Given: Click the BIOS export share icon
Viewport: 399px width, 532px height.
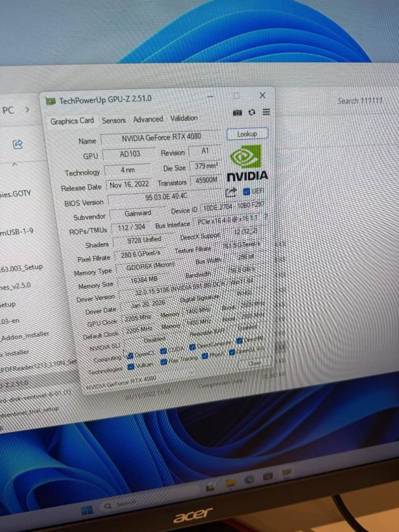Looking at the screenshot, I should 231,192.
